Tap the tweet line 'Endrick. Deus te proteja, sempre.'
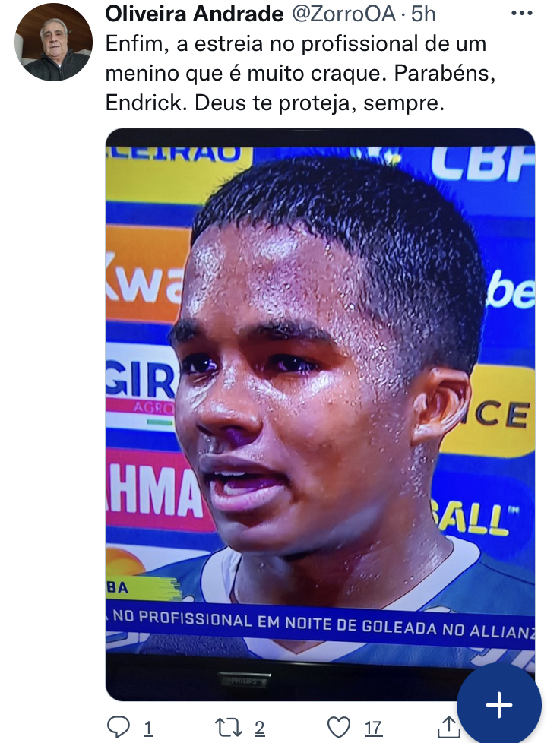This screenshot has height=743, width=560. point(275,103)
